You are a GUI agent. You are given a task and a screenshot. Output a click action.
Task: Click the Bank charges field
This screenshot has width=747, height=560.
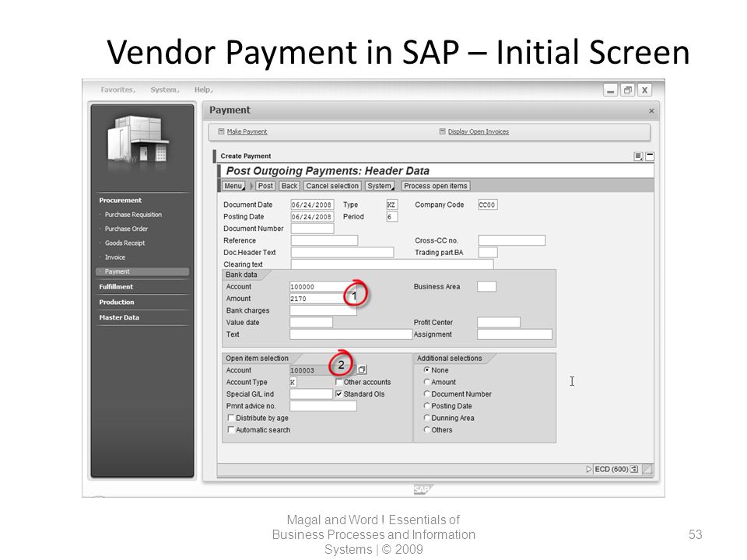(x=323, y=310)
